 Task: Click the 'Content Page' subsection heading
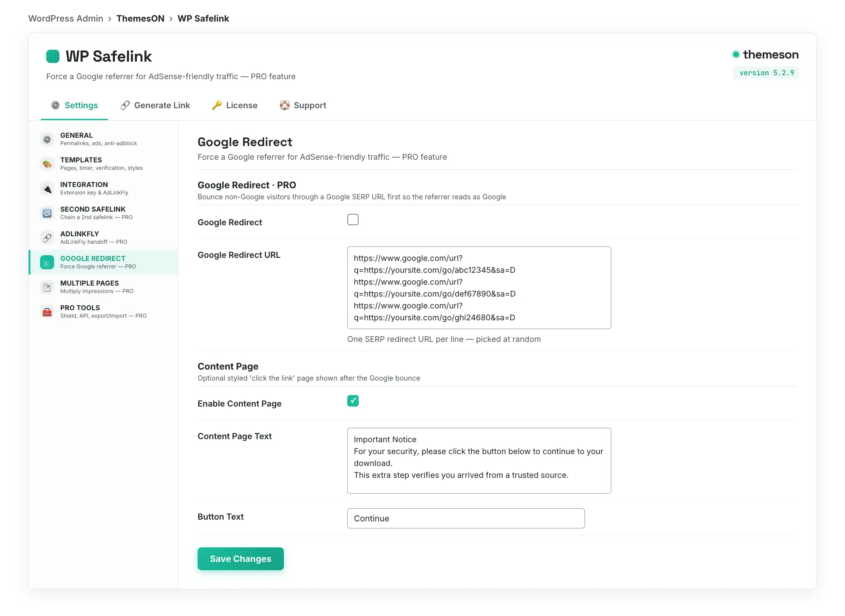tap(228, 367)
